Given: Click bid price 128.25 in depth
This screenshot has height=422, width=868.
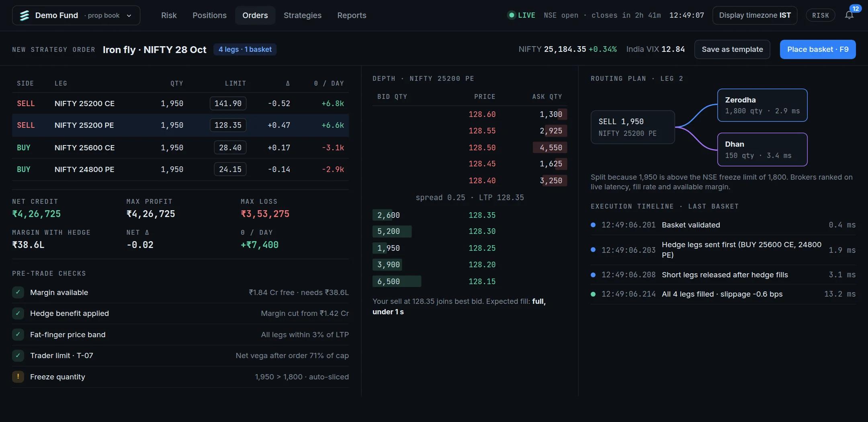Looking at the screenshot, I should coord(482,248).
